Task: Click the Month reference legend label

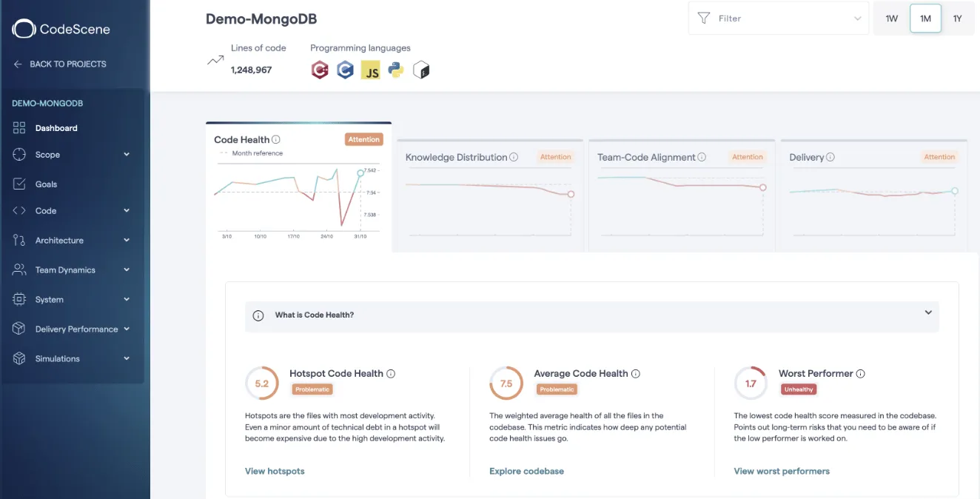Action: 258,153
